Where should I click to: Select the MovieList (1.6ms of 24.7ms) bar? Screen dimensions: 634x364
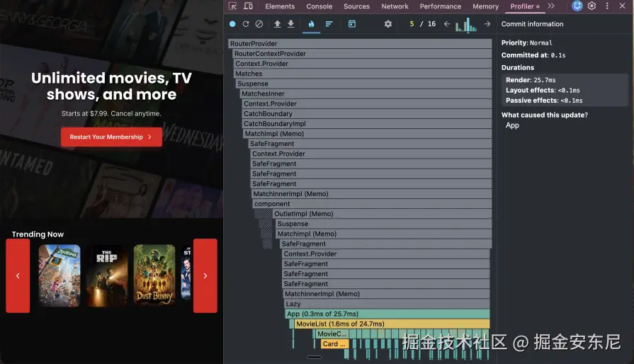coord(392,324)
